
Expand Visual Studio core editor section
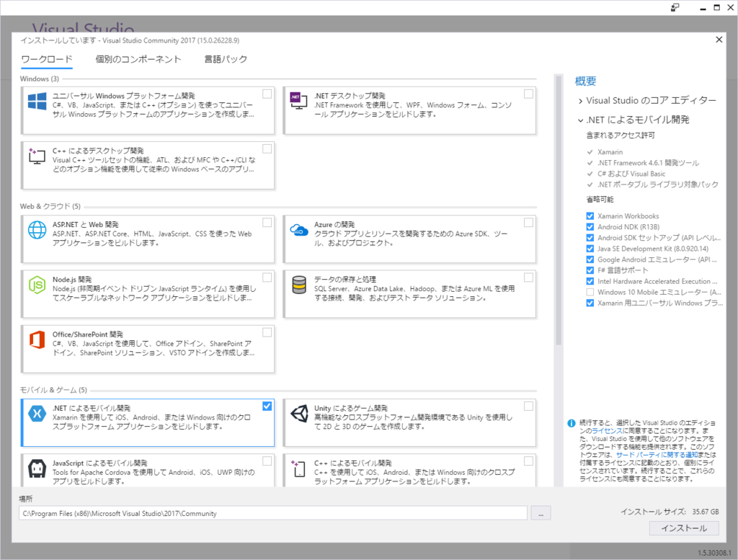(x=580, y=101)
